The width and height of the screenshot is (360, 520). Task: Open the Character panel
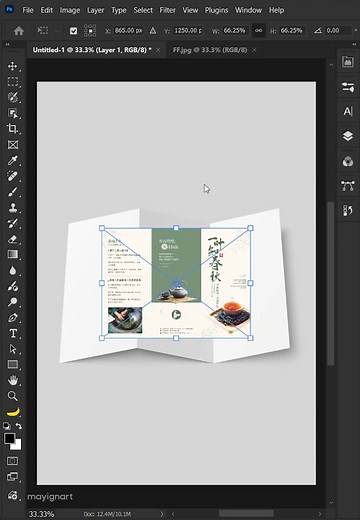pos(348,111)
